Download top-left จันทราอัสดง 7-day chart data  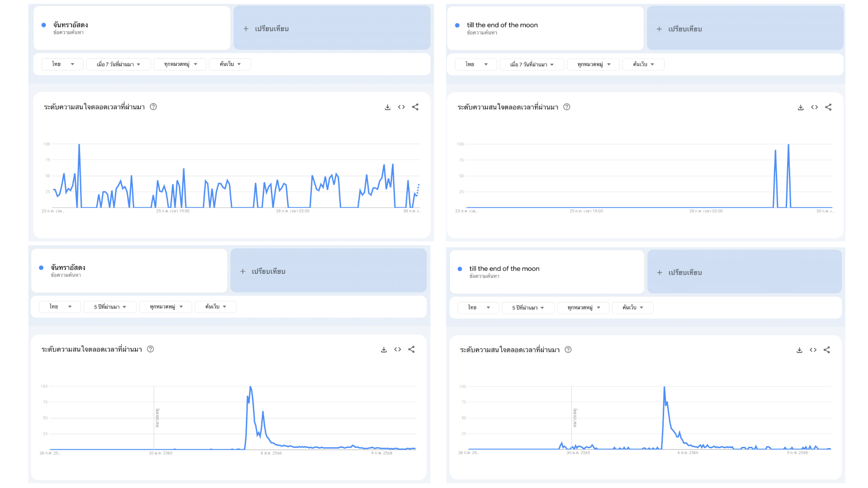point(387,107)
